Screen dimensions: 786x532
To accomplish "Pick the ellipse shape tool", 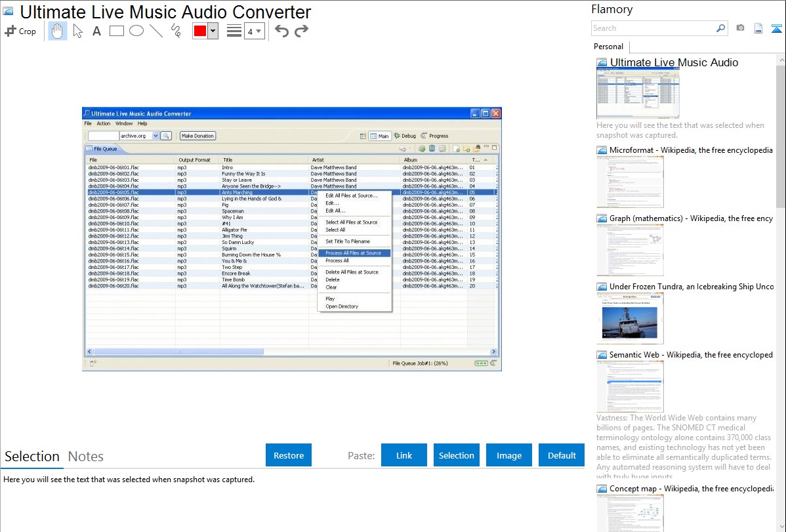I will pyautogui.click(x=136, y=31).
